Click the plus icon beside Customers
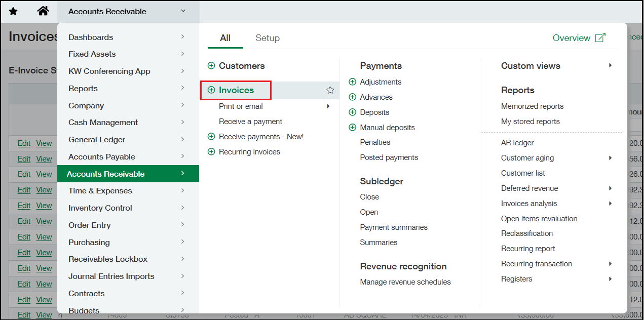Image resolution: width=644 pixels, height=321 pixels. point(211,66)
